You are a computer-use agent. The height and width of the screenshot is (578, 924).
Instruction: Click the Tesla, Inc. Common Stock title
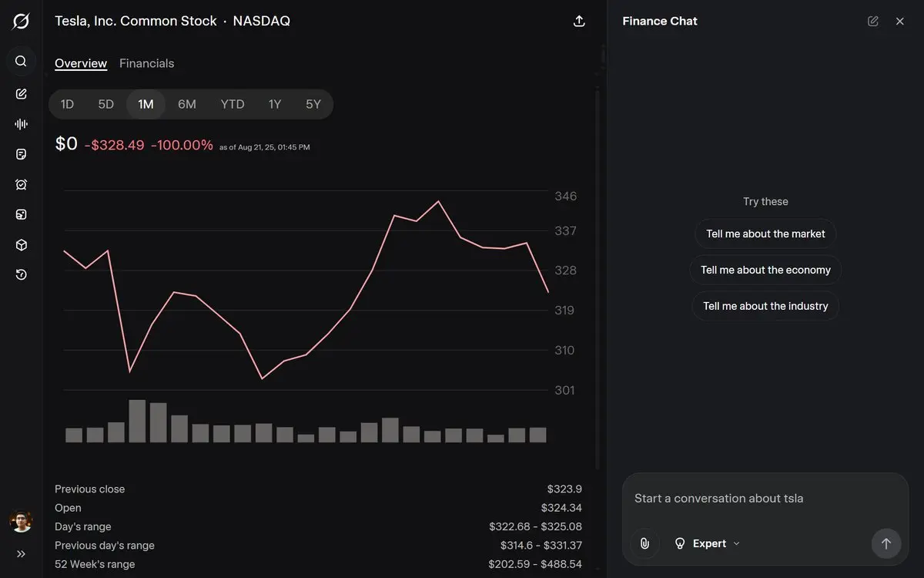tap(136, 21)
